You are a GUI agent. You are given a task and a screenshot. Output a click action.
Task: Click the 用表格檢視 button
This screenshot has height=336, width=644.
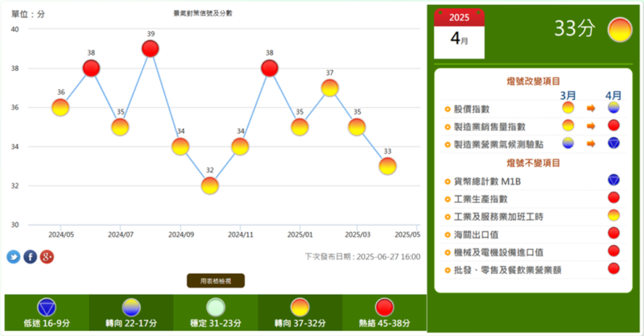216,281
